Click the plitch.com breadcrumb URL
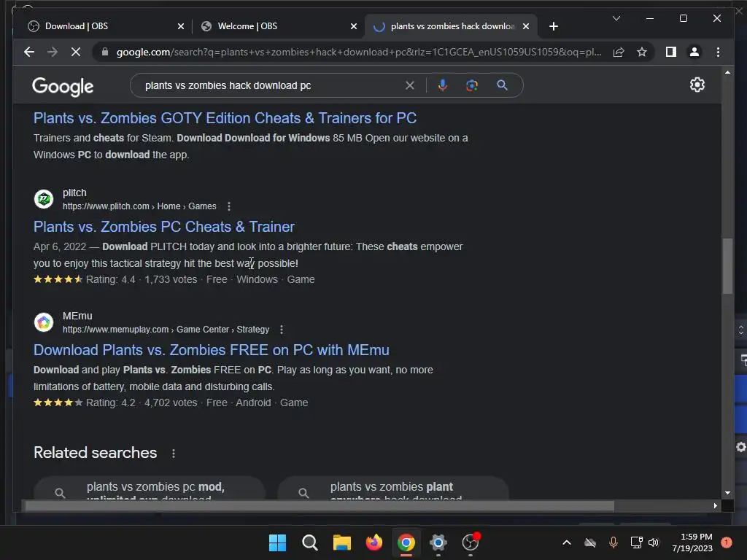The height and width of the screenshot is (560, 747). [139, 206]
